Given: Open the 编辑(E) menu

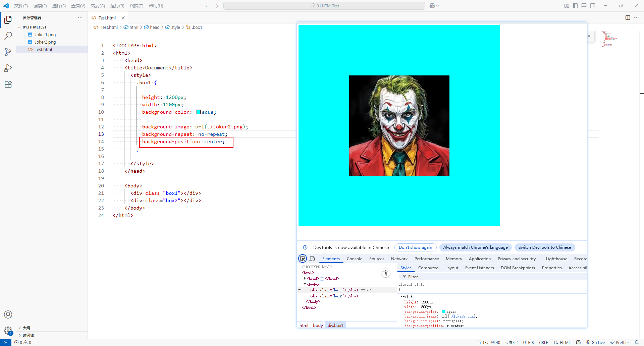Looking at the screenshot, I should coord(40,6).
